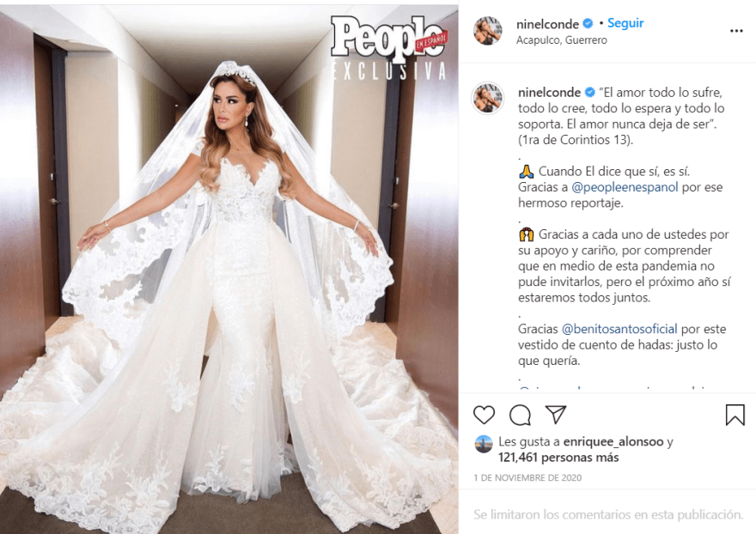Open the three-dot more options menu
This screenshot has width=756, height=534.
[x=736, y=31]
